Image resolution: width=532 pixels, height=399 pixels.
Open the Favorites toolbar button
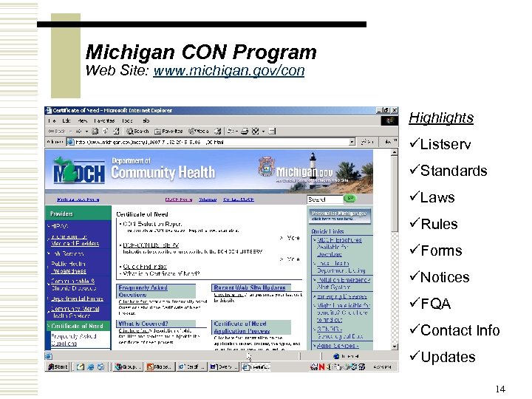168,132
